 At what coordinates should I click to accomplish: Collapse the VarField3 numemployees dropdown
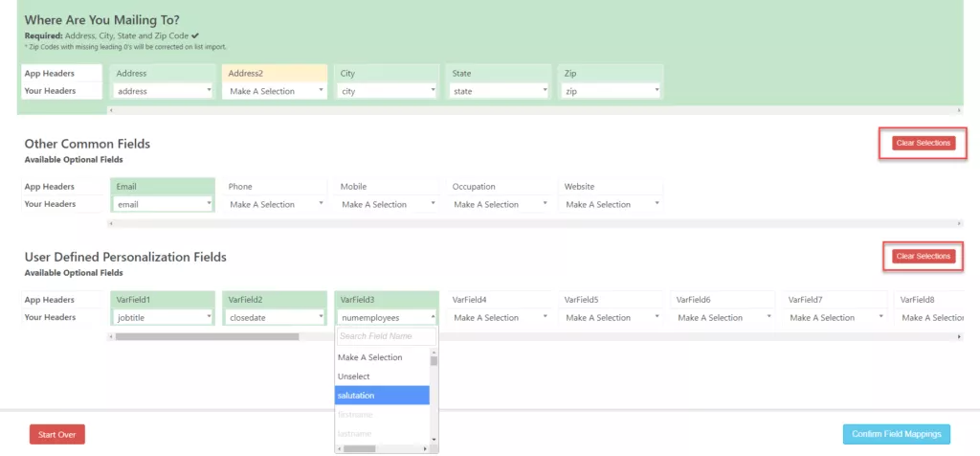click(x=387, y=317)
